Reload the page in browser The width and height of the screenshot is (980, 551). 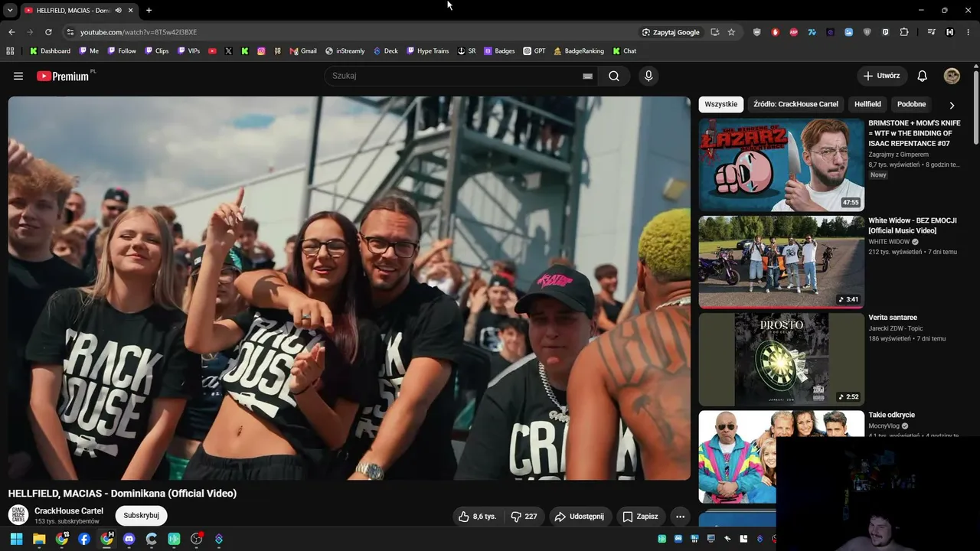coord(48,32)
